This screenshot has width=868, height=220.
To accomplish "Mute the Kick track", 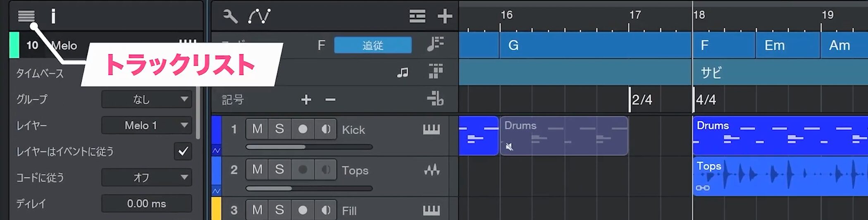I will tap(257, 129).
